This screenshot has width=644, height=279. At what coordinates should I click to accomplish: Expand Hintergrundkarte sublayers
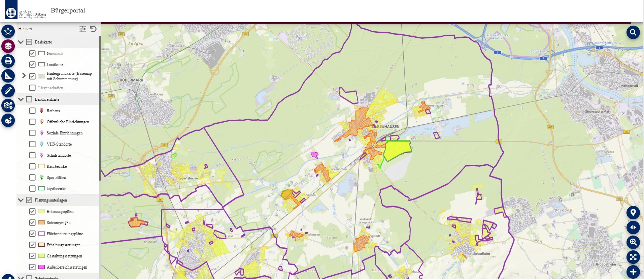click(x=24, y=76)
